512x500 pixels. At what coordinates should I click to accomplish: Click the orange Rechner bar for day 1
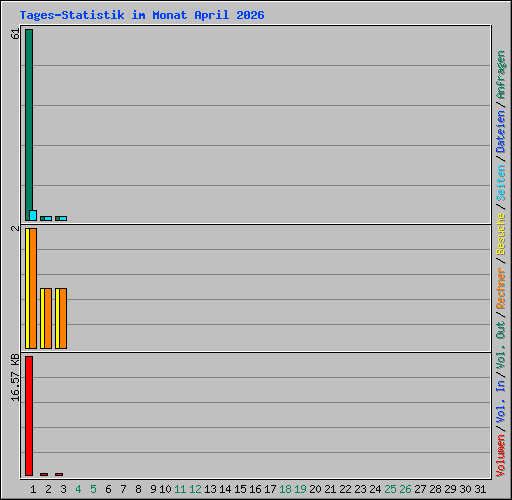click(33, 288)
